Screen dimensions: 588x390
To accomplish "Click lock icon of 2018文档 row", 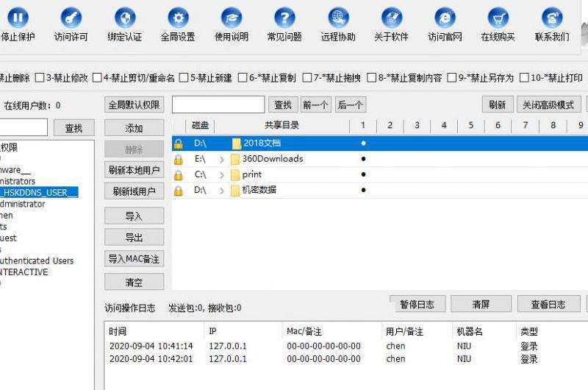I will 179,143.
